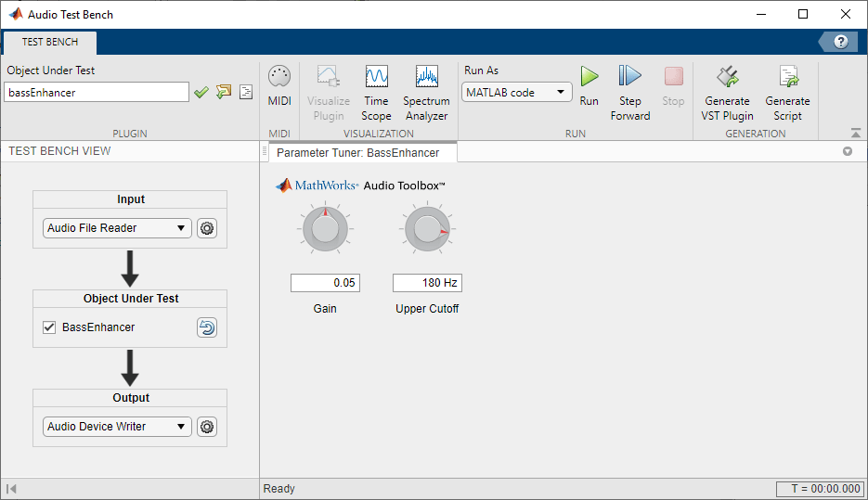Adjust the Upper Cutoff knob

point(427,228)
